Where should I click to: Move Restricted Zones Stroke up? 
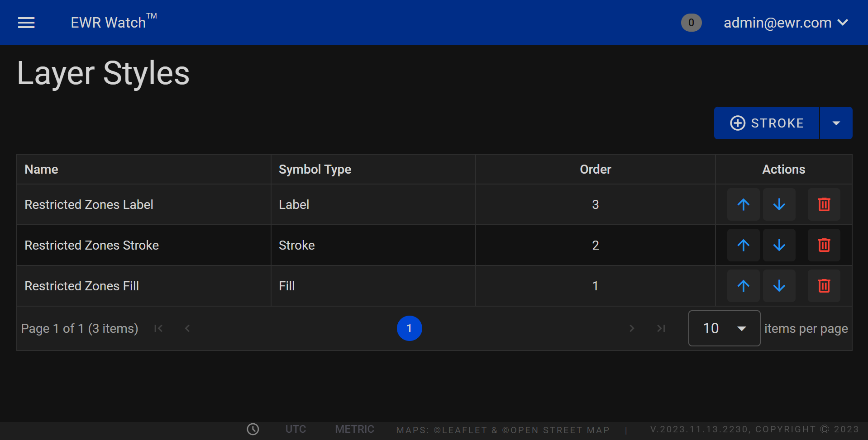point(743,245)
